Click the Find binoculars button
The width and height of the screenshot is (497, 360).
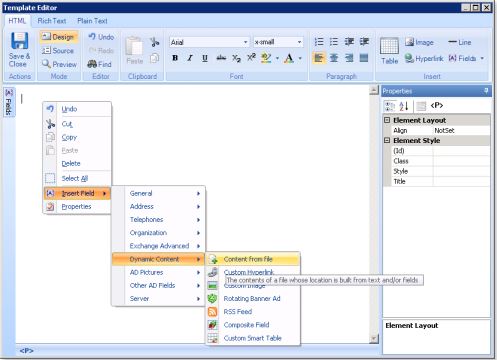pos(100,64)
